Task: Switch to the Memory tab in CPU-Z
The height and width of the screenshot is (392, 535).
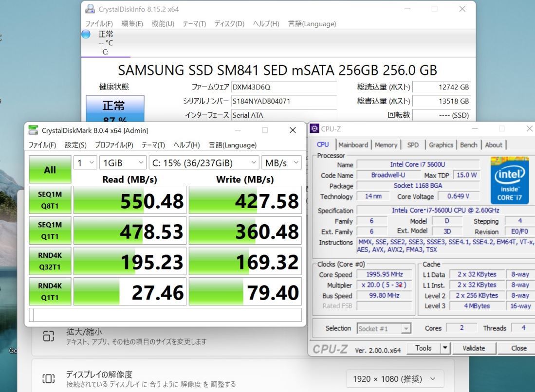Action: click(386, 144)
